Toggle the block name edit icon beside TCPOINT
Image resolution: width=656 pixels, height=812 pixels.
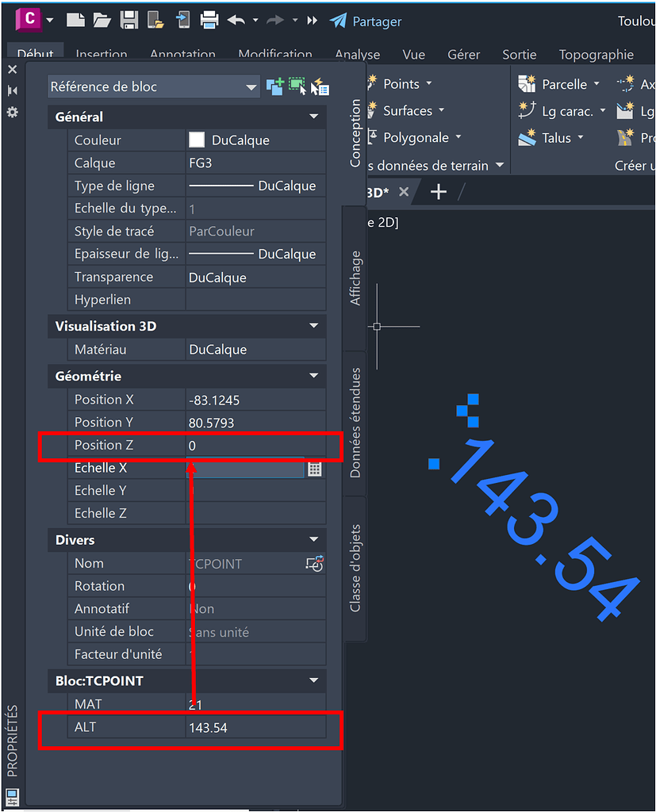[x=315, y=563]
